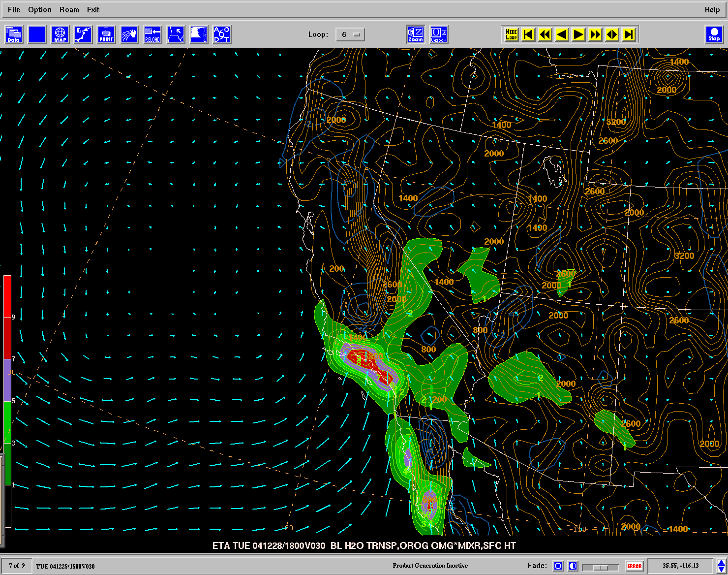Open the product generation front icon
The width and height of the screenshot is (728, 575).
pos(176,34)
